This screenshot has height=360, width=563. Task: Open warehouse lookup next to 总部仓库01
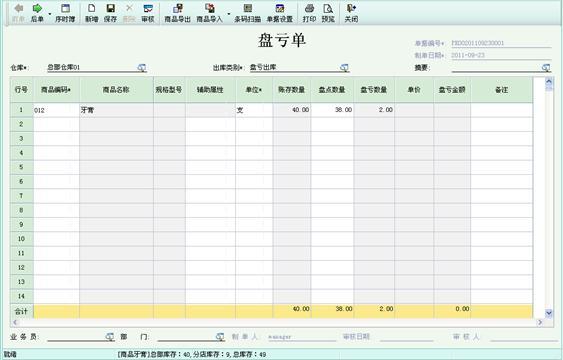(x=142, y=67)
